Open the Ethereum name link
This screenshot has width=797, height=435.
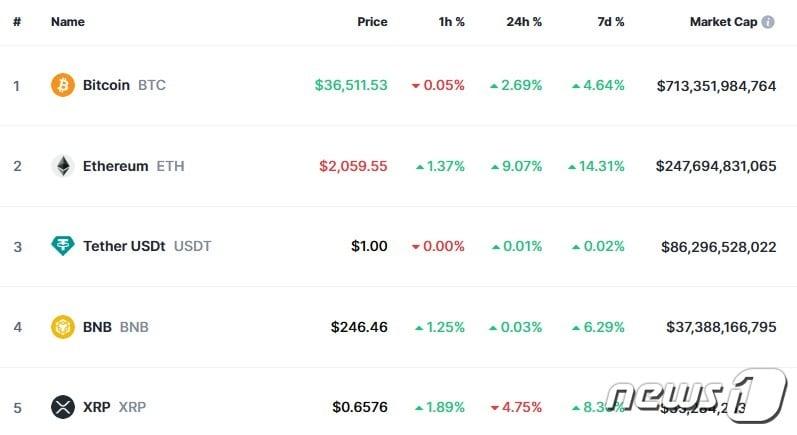115,166
